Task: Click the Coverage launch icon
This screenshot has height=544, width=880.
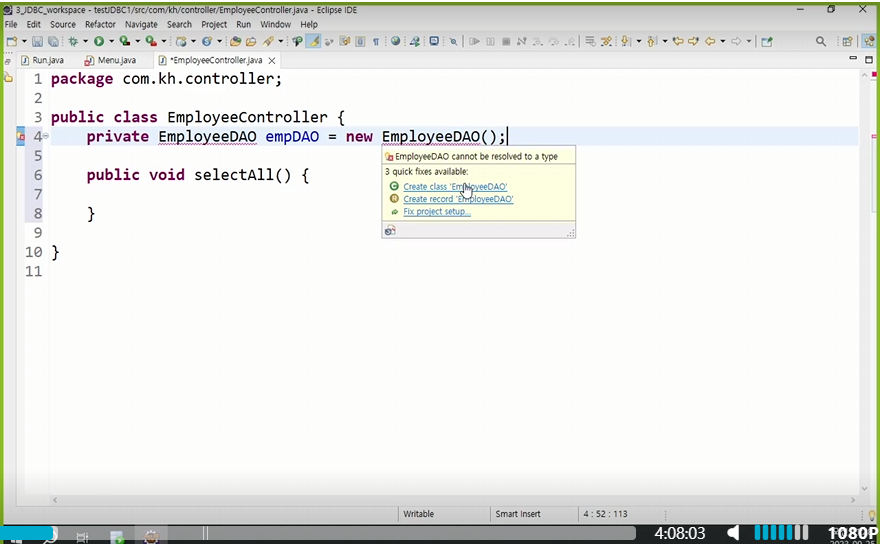Action: tap(125, 41)
